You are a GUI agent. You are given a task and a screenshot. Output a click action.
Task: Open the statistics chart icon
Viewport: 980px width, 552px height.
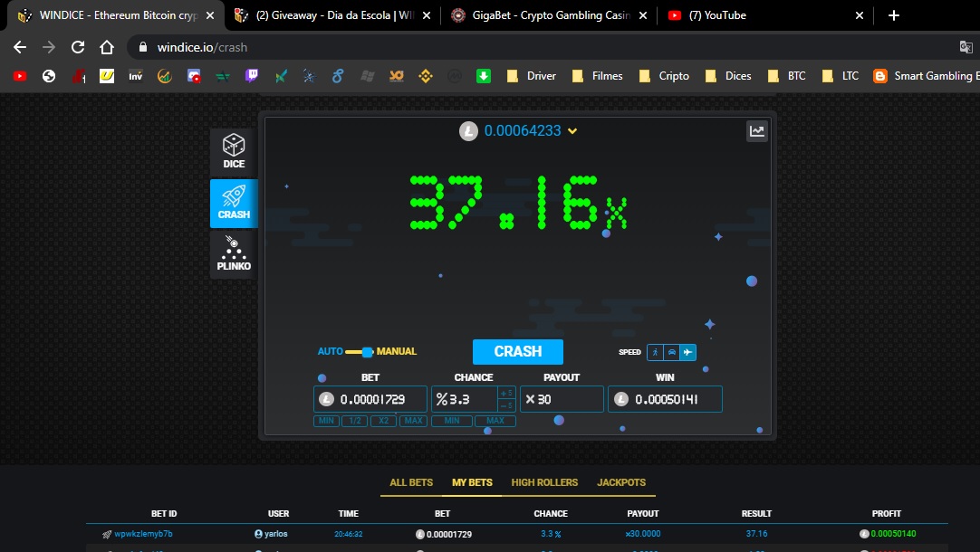[756, 131]
